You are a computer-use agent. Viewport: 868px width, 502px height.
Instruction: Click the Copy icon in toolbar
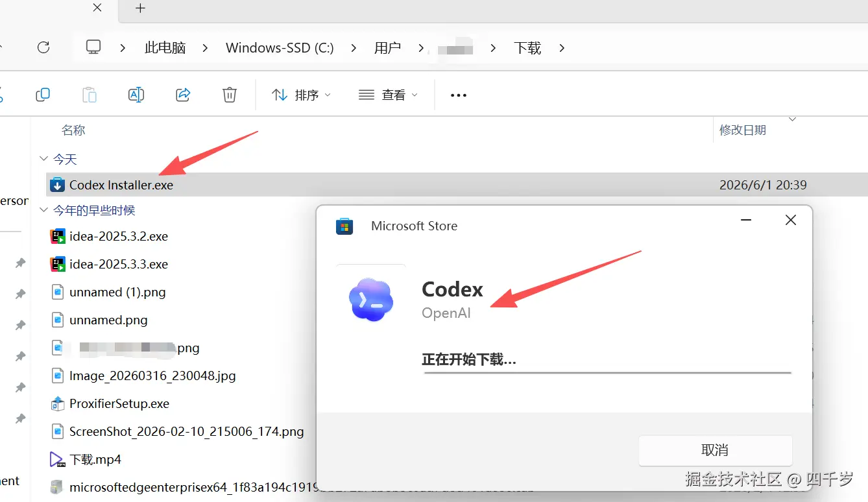43,95
